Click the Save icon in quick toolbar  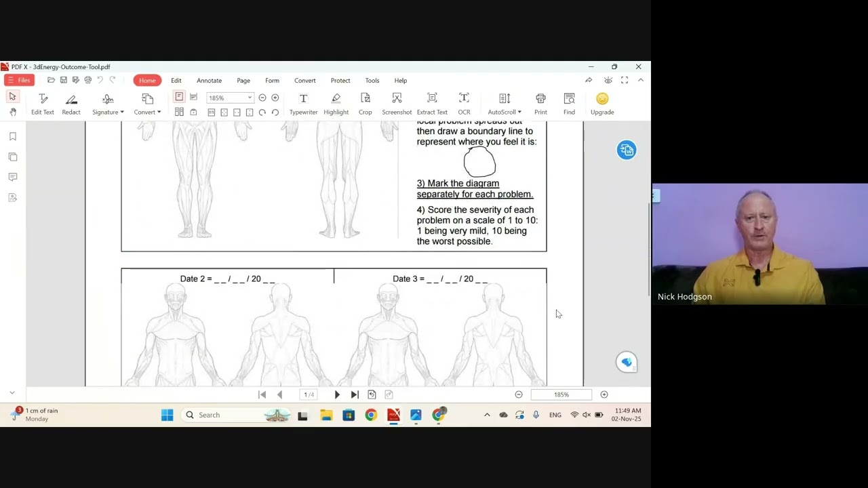[63, 81]
